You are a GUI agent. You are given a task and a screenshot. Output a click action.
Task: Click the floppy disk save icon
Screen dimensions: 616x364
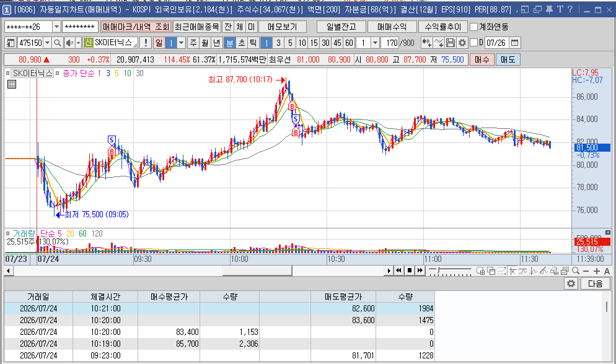click(x=451, y=43)
